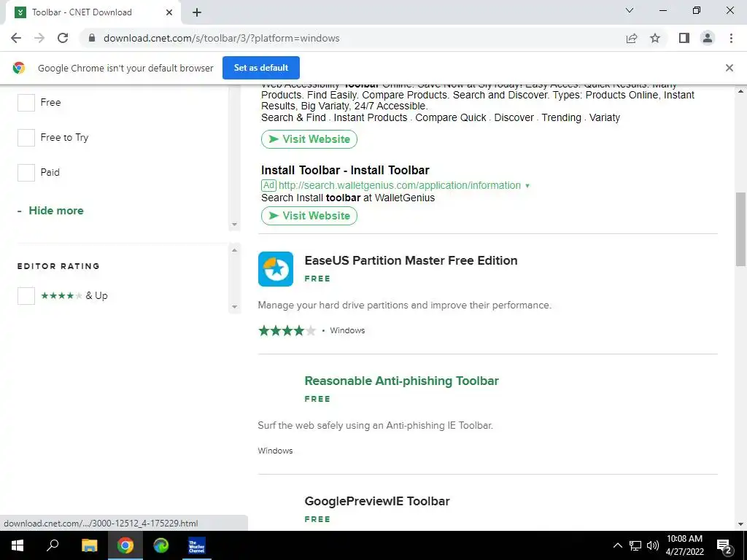Click the volume speaker icon in tray
747x560 pixels.
click(x=653, y=545)
